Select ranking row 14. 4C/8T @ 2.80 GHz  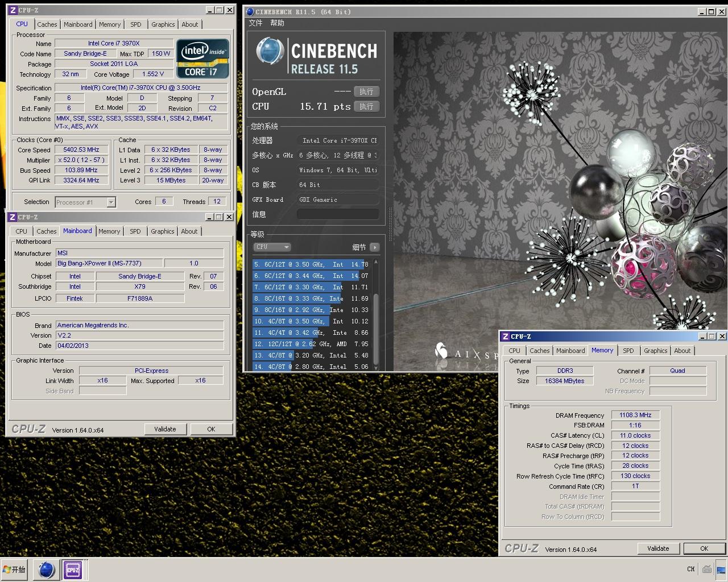point(311,367)
